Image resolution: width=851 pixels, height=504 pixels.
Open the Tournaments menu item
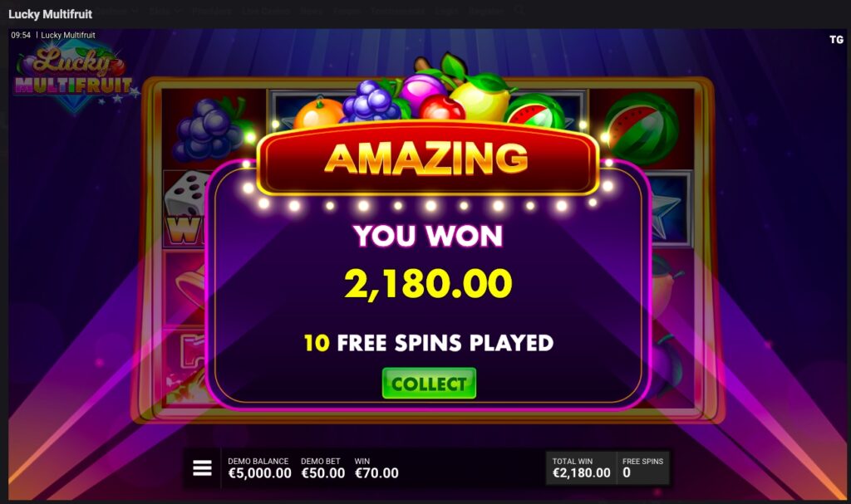pyautogui.click(x=398, y=10)
